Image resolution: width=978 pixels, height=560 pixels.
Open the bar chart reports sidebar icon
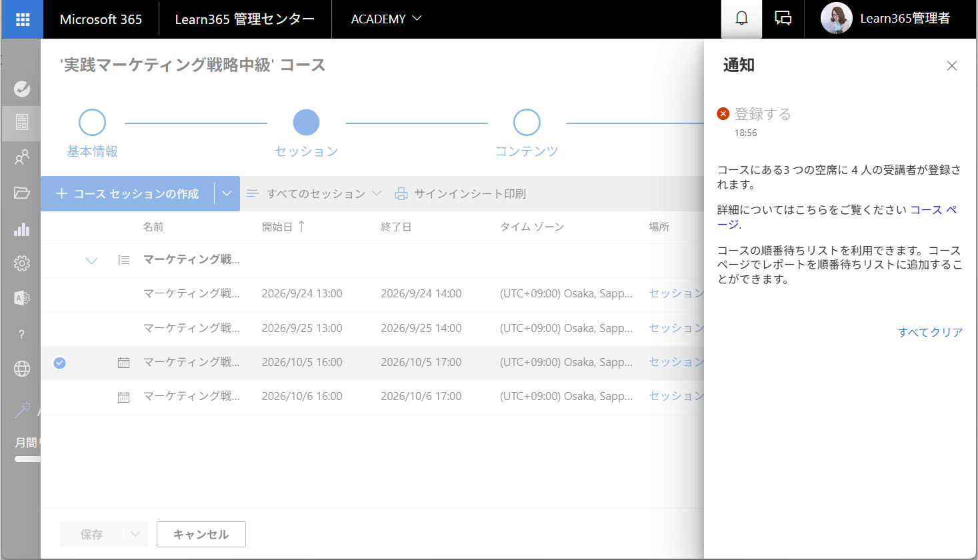pos(22,229)
